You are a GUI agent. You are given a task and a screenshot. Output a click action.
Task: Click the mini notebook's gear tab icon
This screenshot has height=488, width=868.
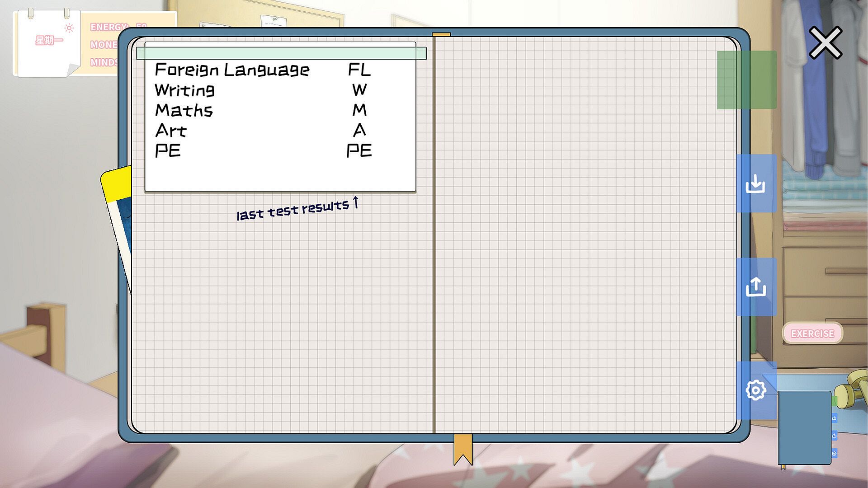[835, 453]
